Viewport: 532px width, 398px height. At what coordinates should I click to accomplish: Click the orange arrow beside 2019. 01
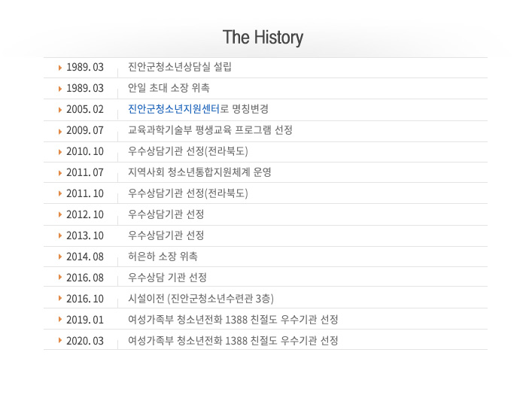coord(60,319)
